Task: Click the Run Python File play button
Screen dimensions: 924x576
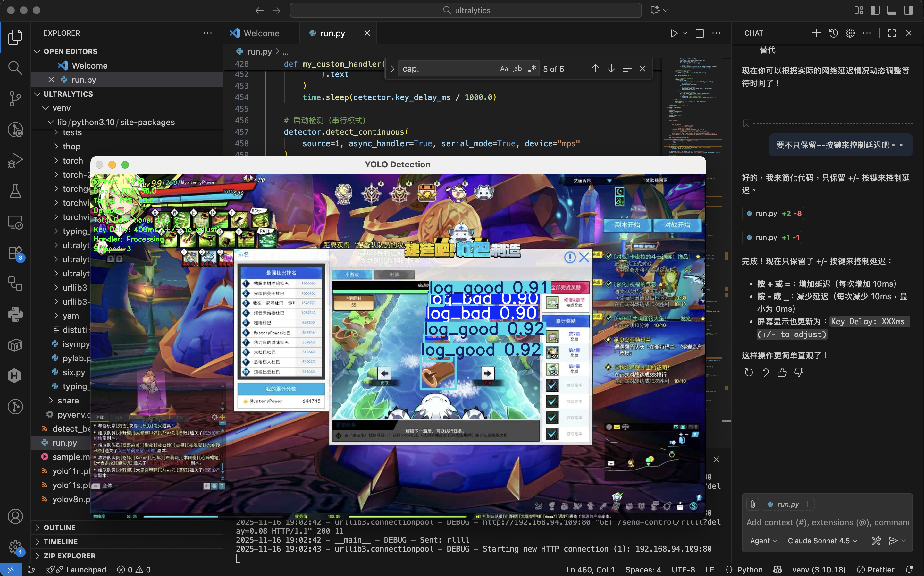Action: point(674,34)
